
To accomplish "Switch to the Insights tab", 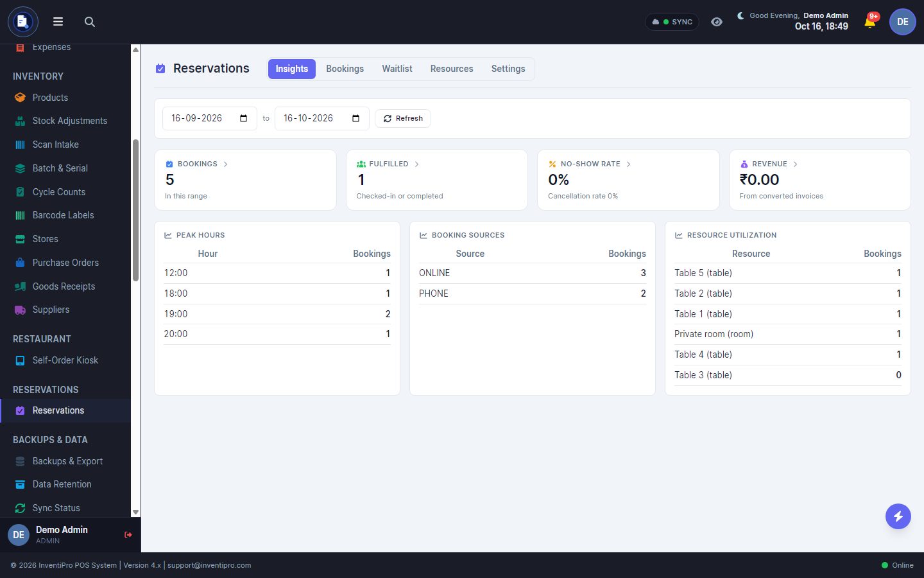I will [x=292, y=69].
